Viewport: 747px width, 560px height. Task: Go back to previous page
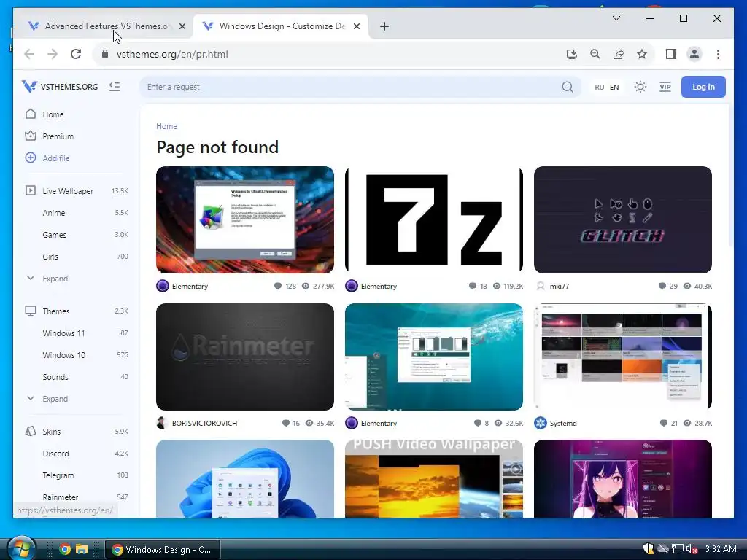pos(29,54)
